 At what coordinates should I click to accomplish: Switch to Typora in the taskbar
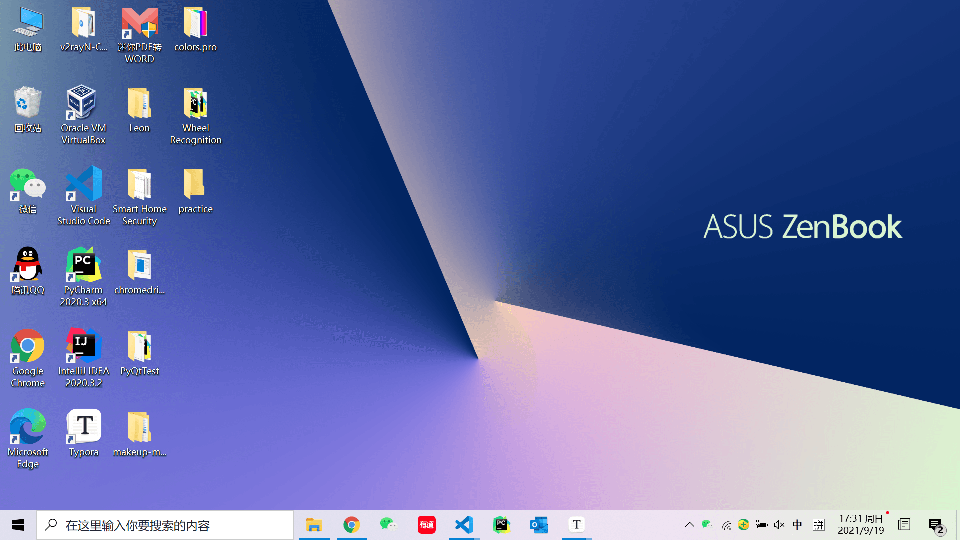[x=576, y=525]
